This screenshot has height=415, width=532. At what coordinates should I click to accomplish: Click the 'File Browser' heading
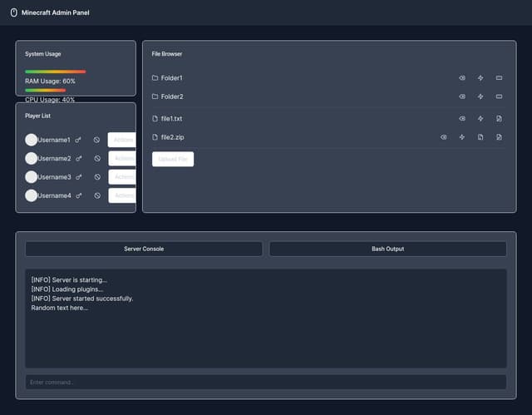coord(167,54)
